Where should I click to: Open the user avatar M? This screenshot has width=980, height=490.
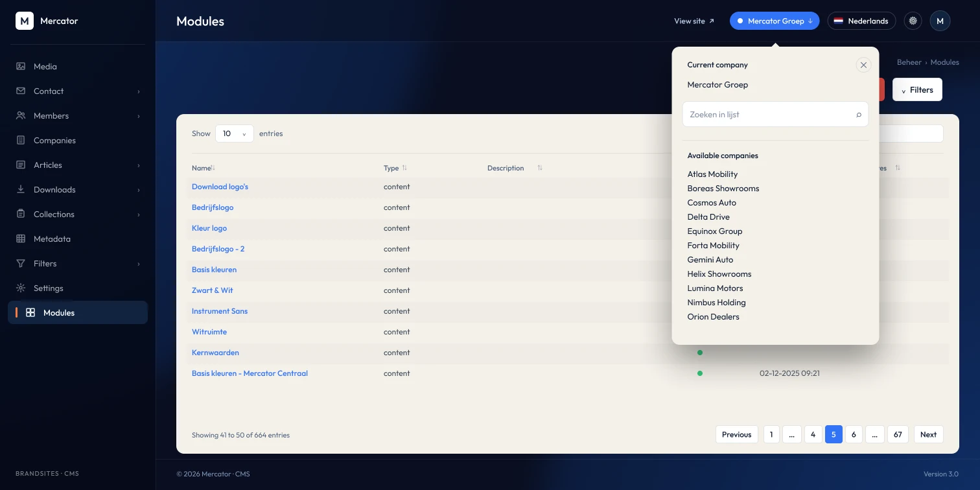click(x=940, y=21)
